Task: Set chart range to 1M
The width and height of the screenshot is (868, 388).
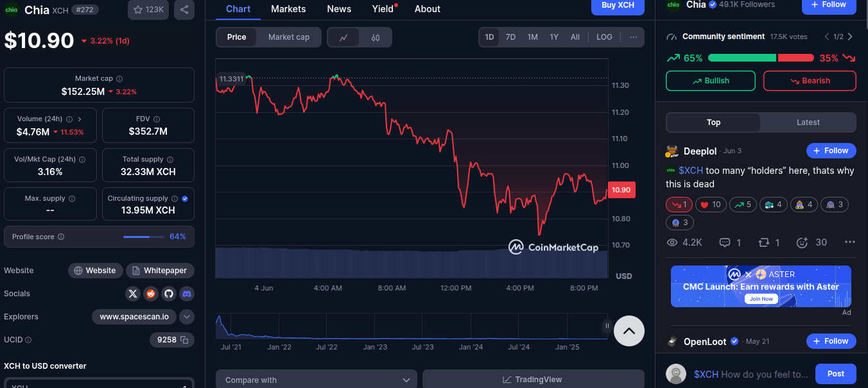Action: point(532,37)
